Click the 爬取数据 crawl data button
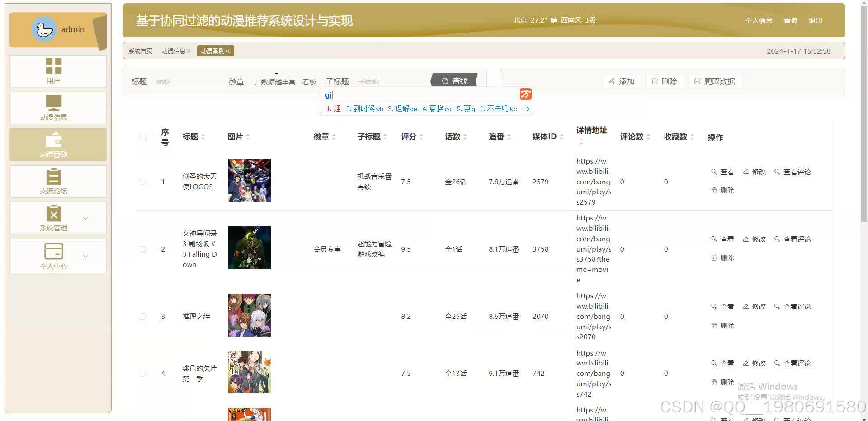868x421 pixels. point(715,81)
